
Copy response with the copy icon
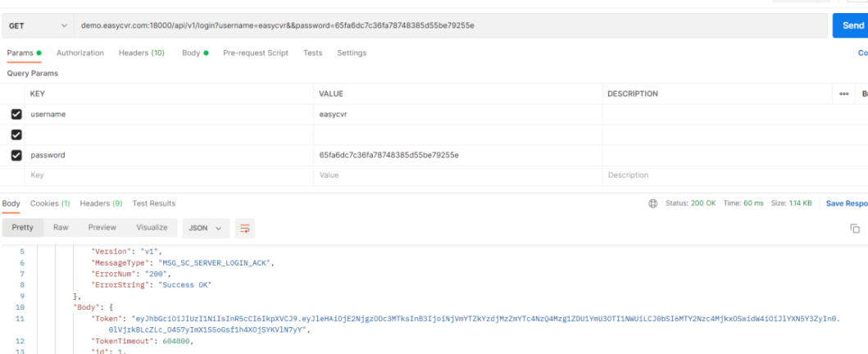(855, 229)
